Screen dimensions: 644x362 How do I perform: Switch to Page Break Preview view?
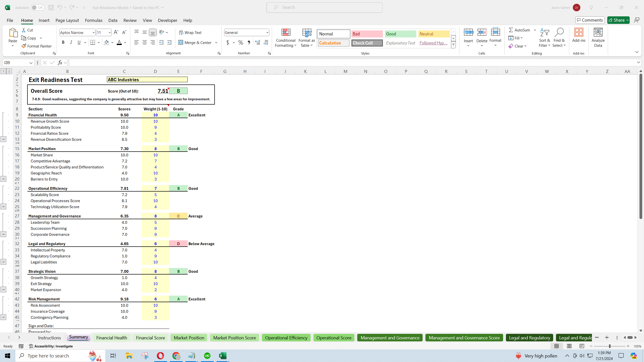(582, 346)
